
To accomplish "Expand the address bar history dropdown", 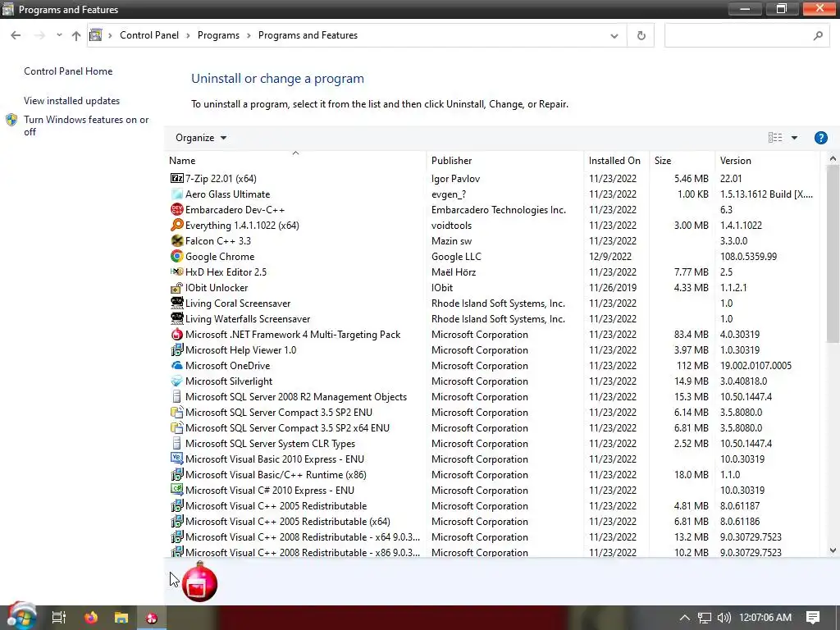I will [x=614, y=36].
